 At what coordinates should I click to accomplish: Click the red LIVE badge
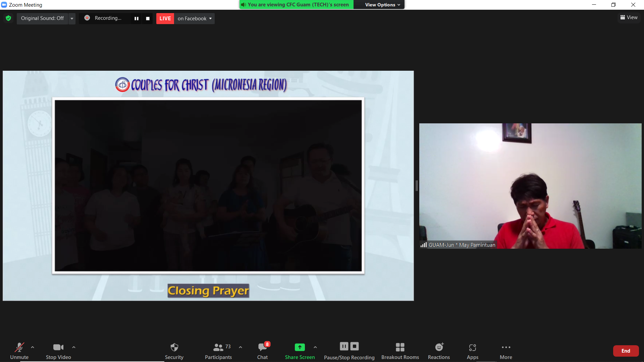coord(165,18)
